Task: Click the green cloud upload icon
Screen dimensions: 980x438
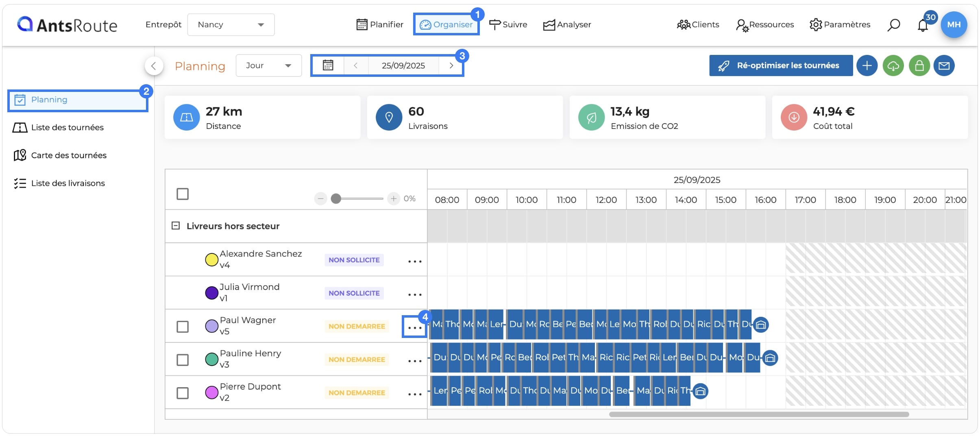Action: click(x=893, y=65)
